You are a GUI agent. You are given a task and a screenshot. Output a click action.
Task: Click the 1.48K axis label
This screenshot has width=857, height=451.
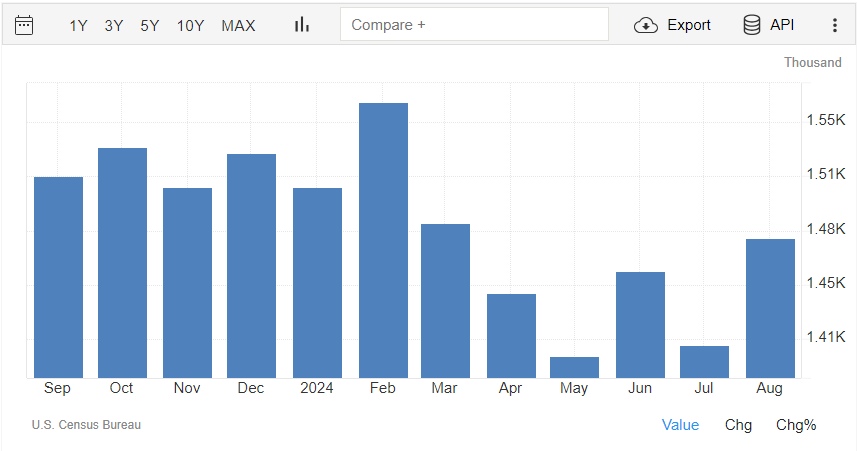[x=826, y=229]
